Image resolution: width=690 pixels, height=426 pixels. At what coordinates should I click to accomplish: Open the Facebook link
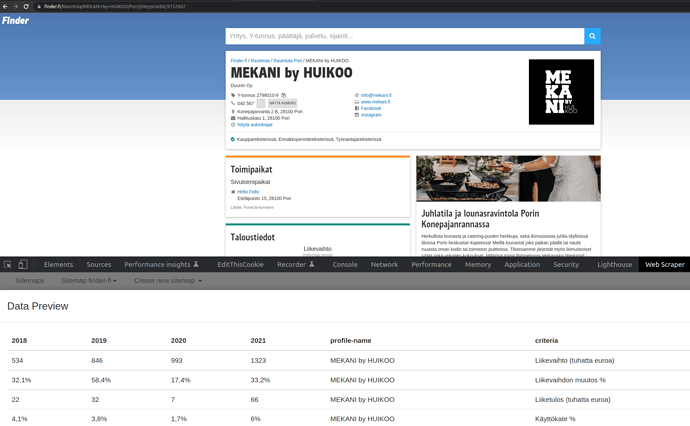click(x=371, y=108)
